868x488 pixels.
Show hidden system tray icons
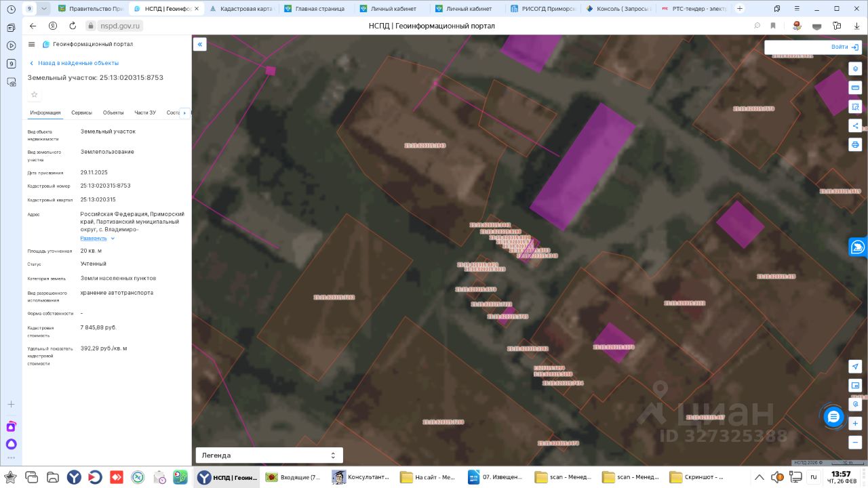tap(759, 476)
